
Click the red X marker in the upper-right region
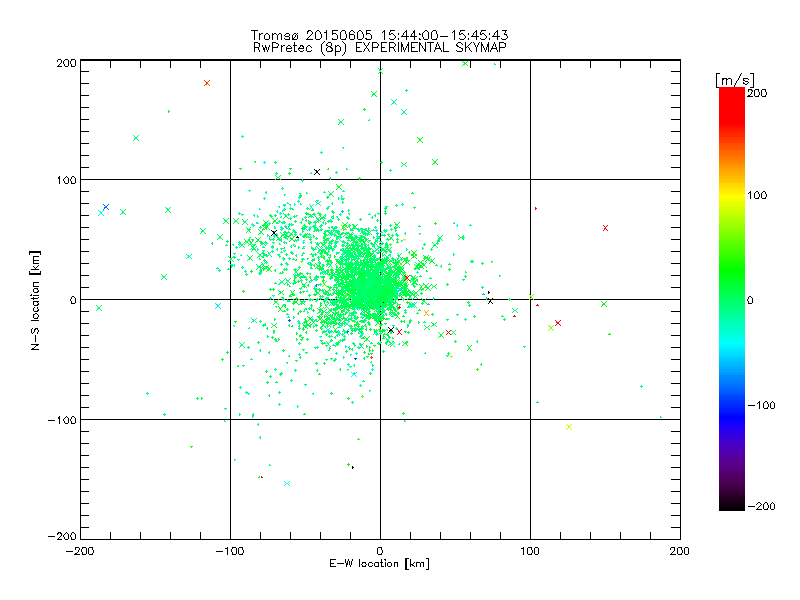605,228
